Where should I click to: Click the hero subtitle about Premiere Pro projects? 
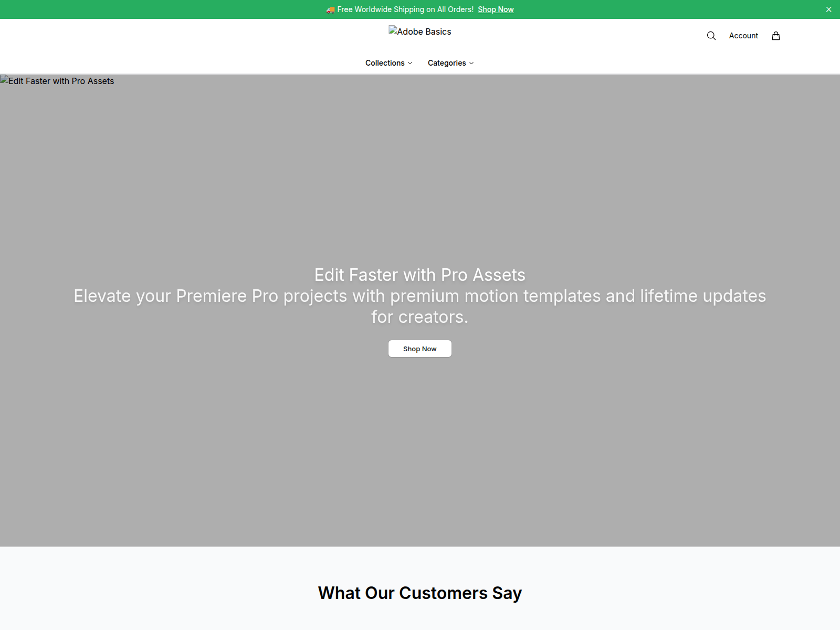tap(420, 307)
